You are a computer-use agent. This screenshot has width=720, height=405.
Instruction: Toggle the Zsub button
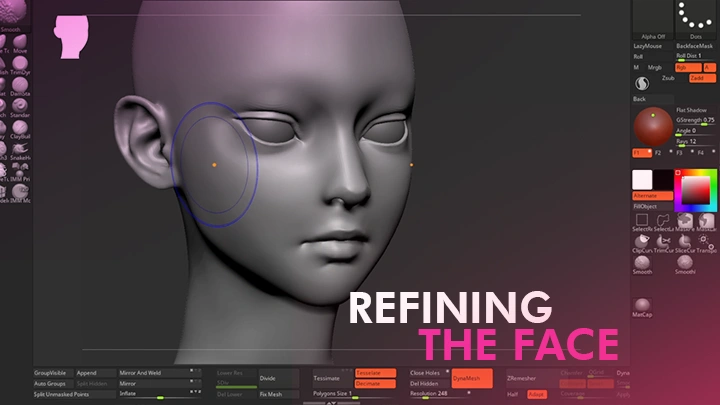[x=668, y=78]
